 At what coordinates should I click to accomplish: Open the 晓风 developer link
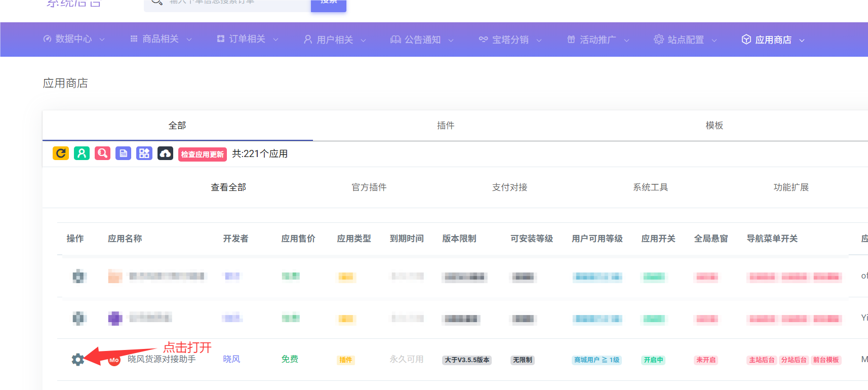tap(231, 359)
